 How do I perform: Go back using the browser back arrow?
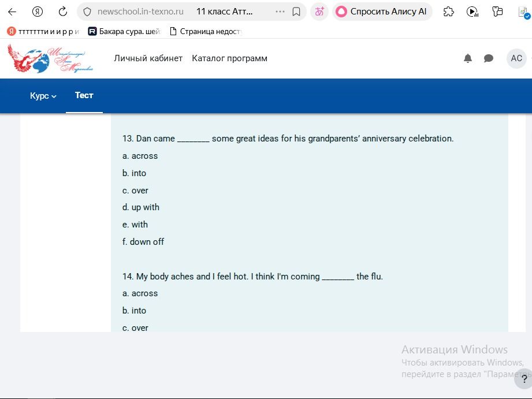pyautogui.click(x=12, y=12)
